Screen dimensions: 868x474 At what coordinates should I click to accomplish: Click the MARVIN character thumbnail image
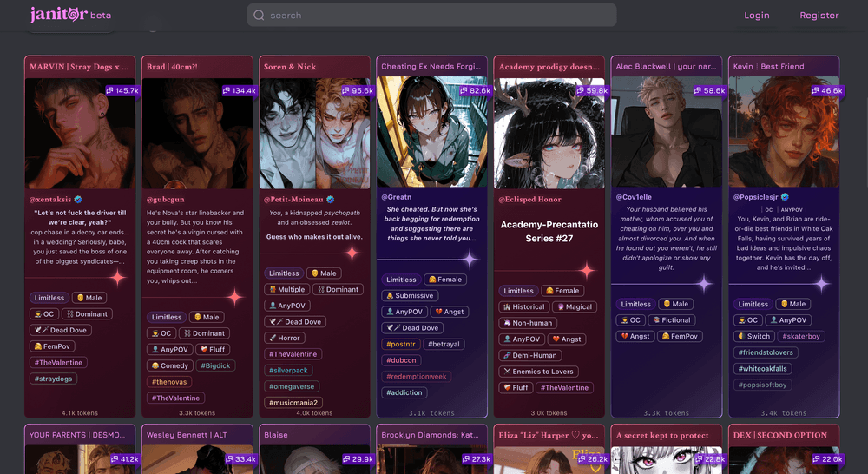click(x=80, y=134)
